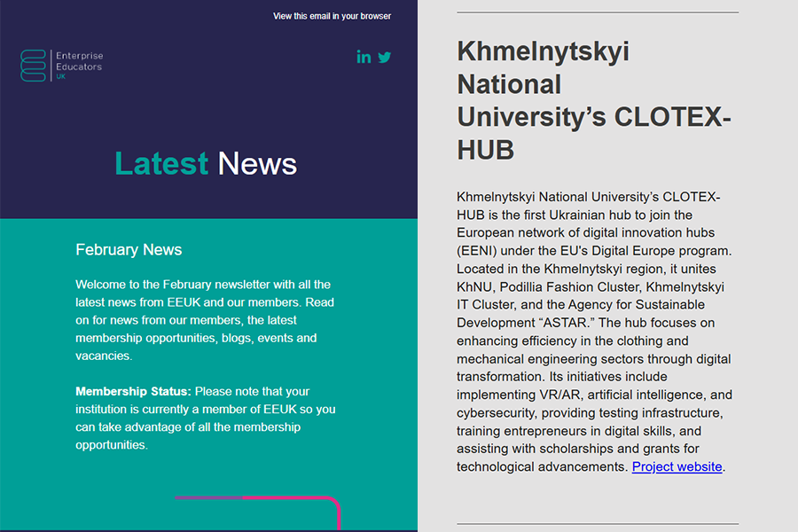Click the 'Khmelnytskyi National University's CLOTEX-HUB' title
The width and height of the screenshot is (798, 532).
pos(594,100)
